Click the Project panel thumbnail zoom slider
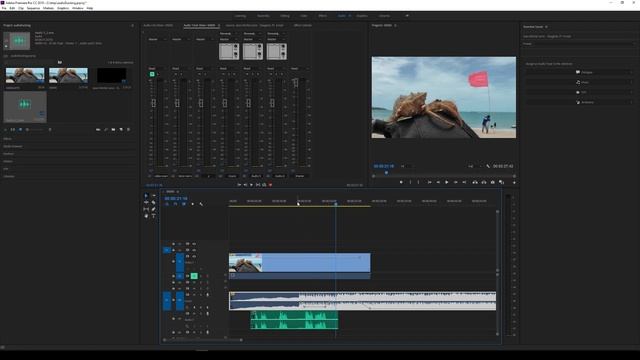The image size is (640, 360). tap(35, 129)
